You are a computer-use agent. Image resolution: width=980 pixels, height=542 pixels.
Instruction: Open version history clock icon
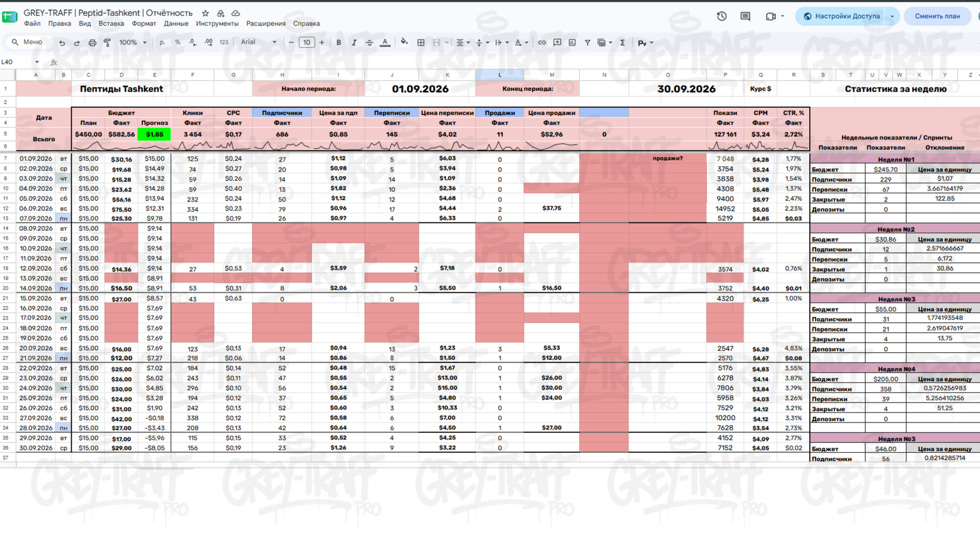click(722, 16)
